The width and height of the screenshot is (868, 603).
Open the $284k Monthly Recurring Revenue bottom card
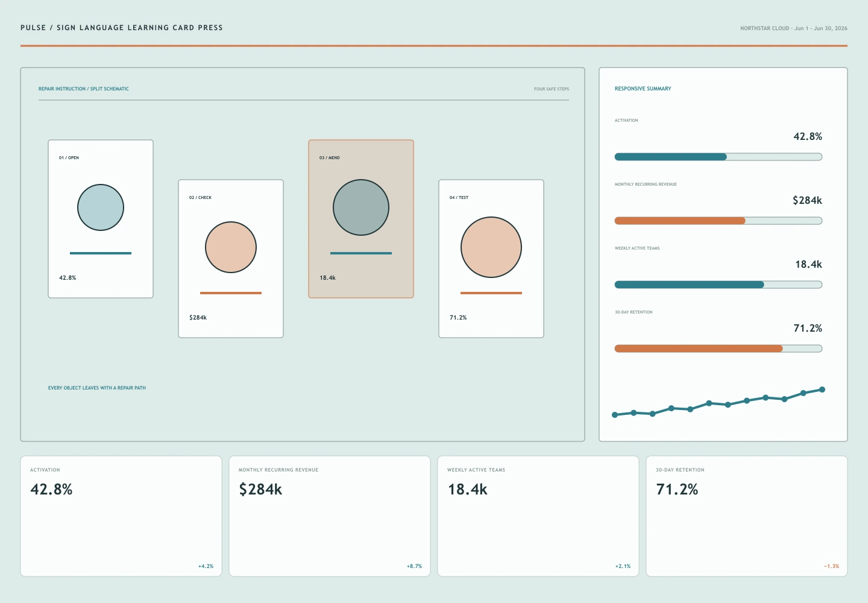click(x=330, y=516)
